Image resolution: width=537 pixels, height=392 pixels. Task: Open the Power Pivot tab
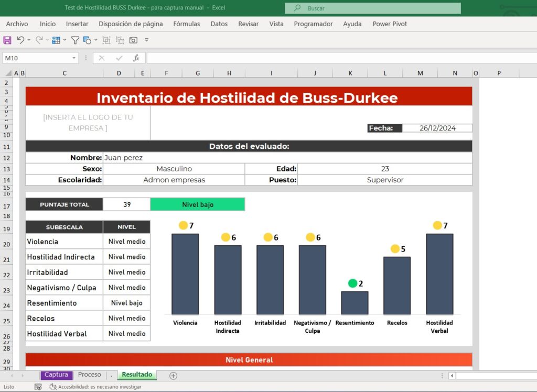click(x=390, y=24)
